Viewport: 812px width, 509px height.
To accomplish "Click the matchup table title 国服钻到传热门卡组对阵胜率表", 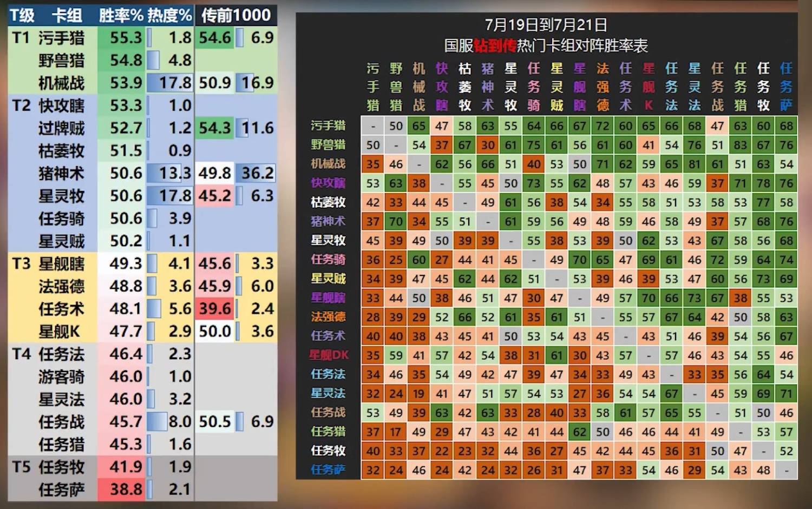I will coord(546,45).
